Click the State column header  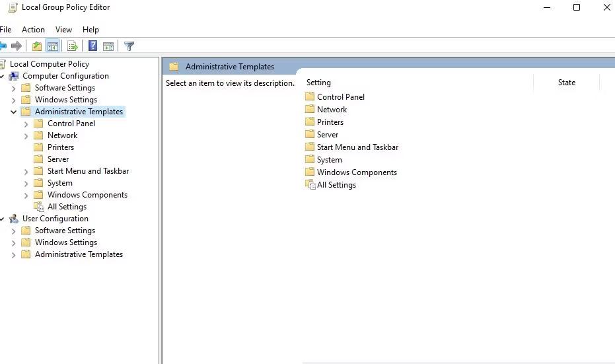567,83
